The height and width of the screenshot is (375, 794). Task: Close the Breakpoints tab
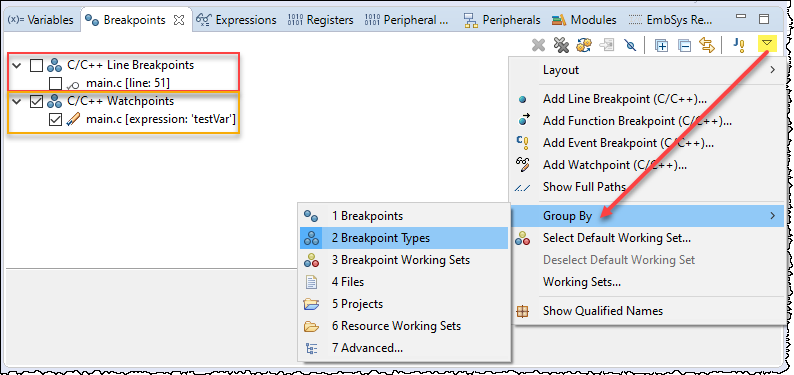point(178,20)
